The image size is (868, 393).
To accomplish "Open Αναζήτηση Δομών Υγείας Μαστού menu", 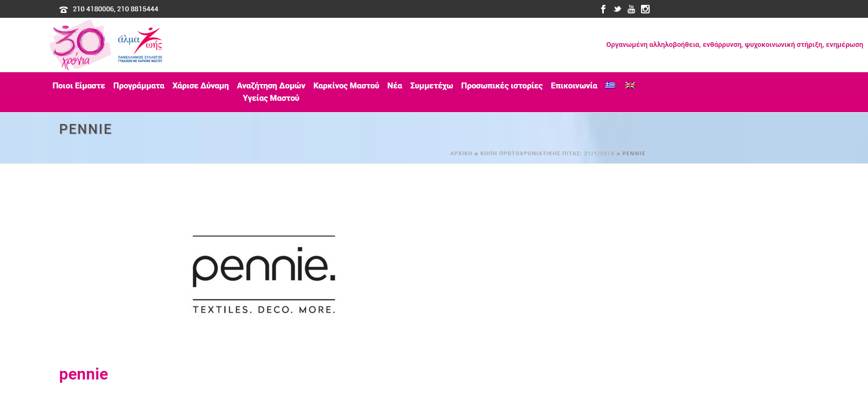I will click(x=271, y=92).
